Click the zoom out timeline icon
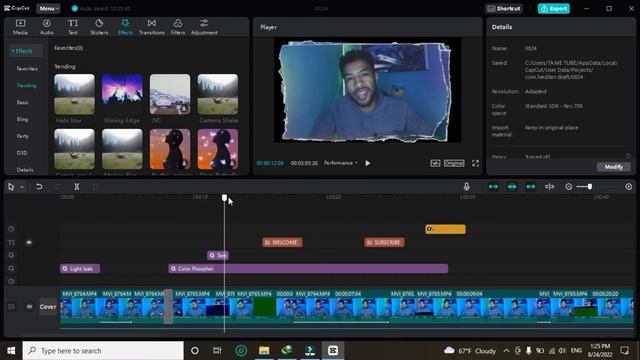Screen dimensions: 640x360 [569, 187]
